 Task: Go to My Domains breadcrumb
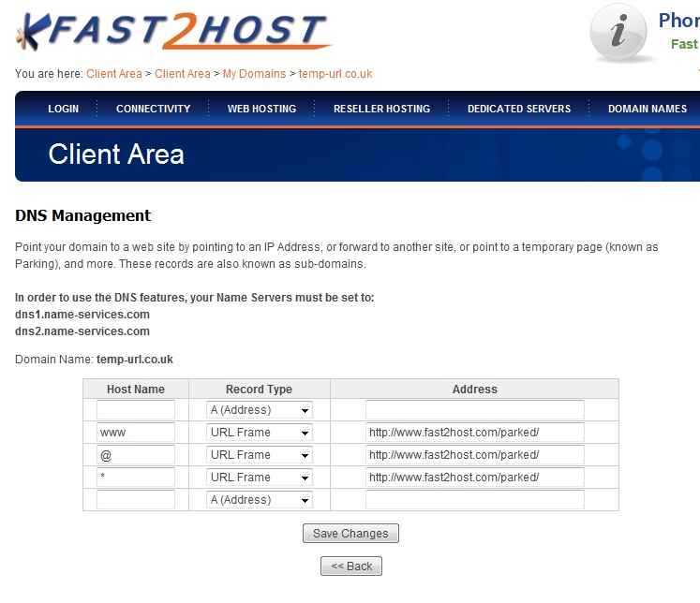point(254,74)
